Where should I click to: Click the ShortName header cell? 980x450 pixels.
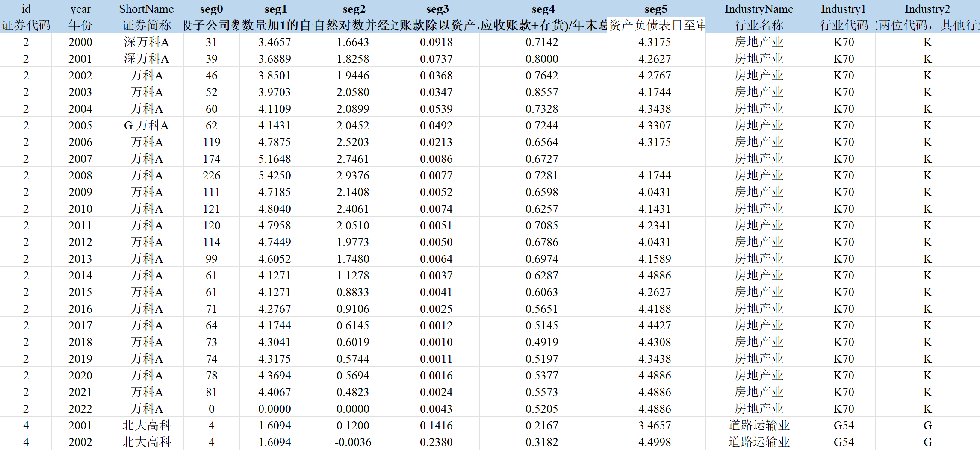pos(146,9)
